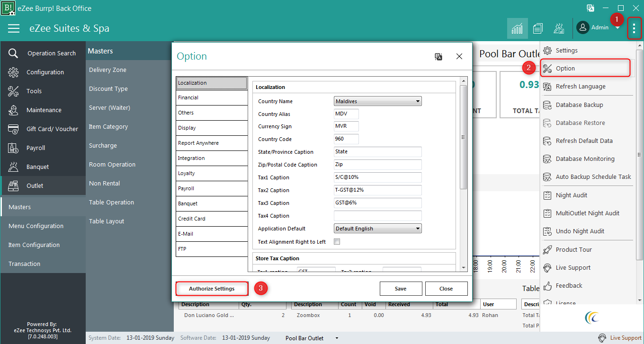Click the Banquet sidebar icon
The image size is (644, 344).
coord(13,167)
